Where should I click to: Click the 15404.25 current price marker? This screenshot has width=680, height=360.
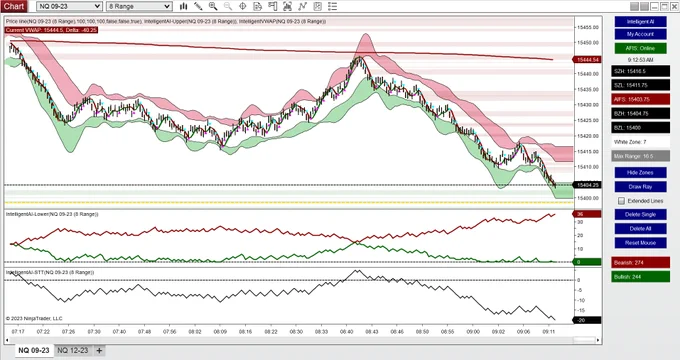click(x=587, y=185)
